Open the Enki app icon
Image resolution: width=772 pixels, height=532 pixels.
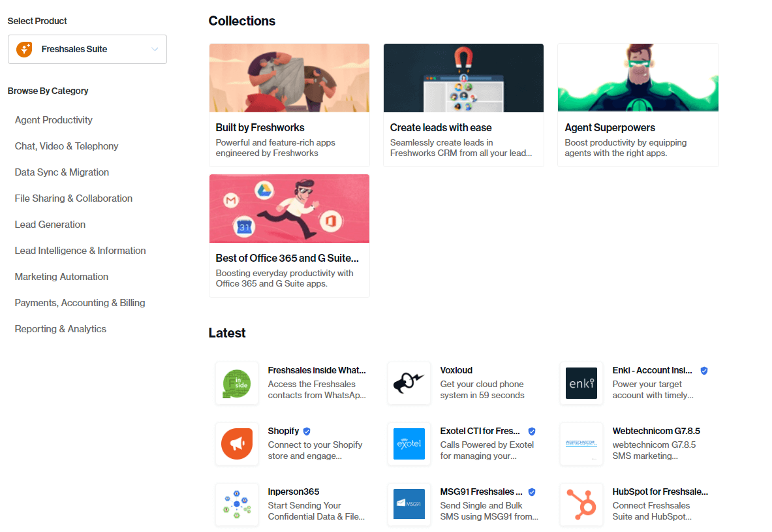point(581,384)
